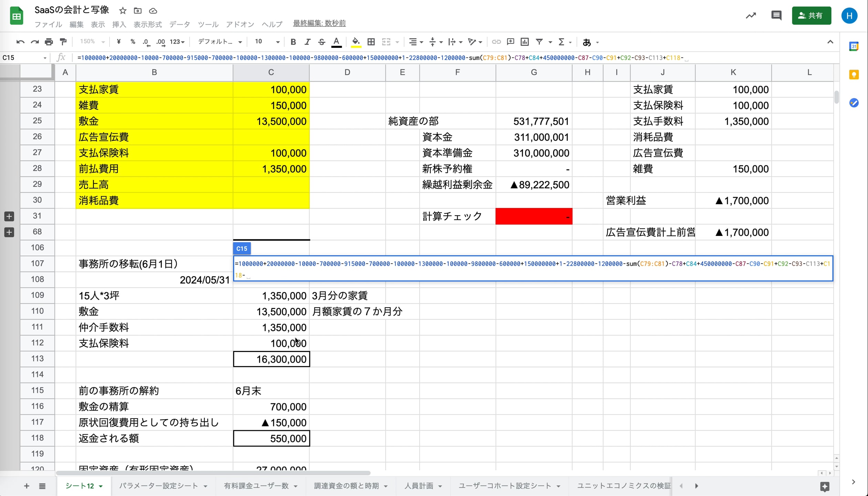Open the activity trend icon
This screenshot has width=868, height=496.
point(751,15)
